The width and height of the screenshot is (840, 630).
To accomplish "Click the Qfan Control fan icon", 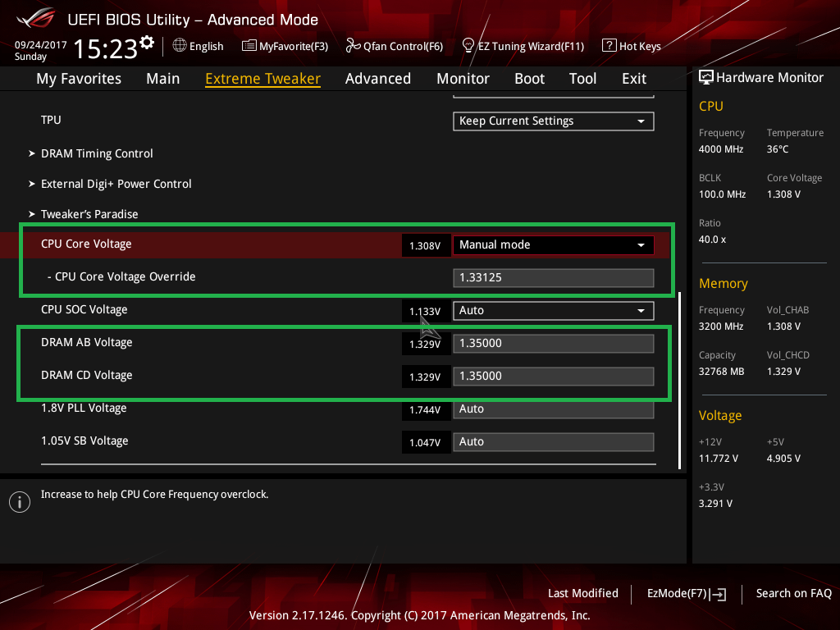I will 353,46.
